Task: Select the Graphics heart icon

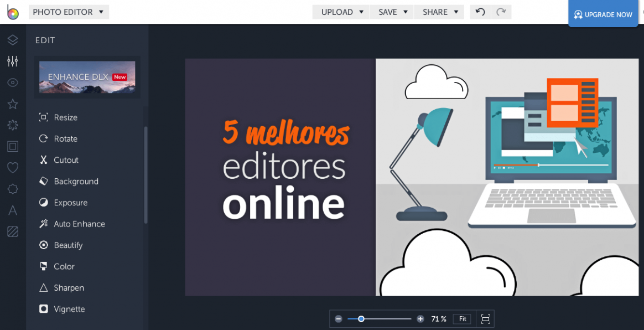Action: [x=12, y=167]
